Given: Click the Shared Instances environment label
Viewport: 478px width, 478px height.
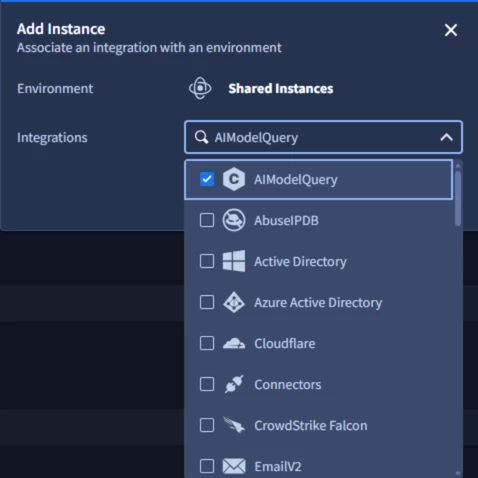Looking at the screenshot, I should click(x=281, y=89).
